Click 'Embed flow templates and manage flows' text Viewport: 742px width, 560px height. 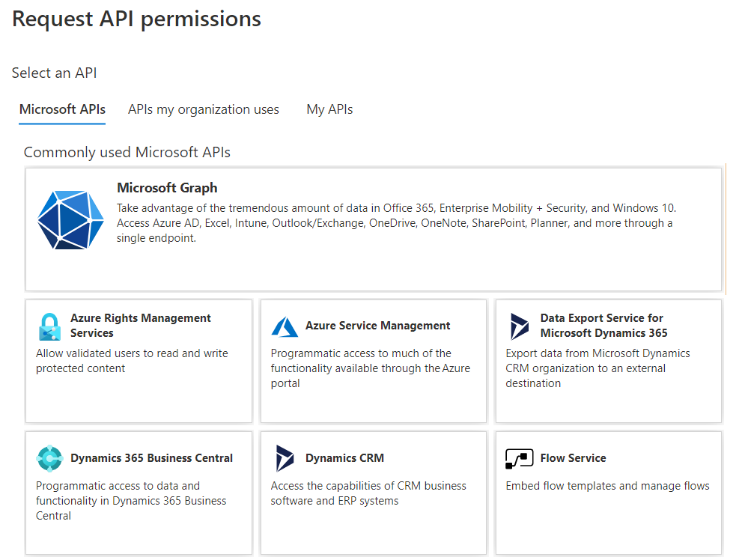(x=608, y=486)
